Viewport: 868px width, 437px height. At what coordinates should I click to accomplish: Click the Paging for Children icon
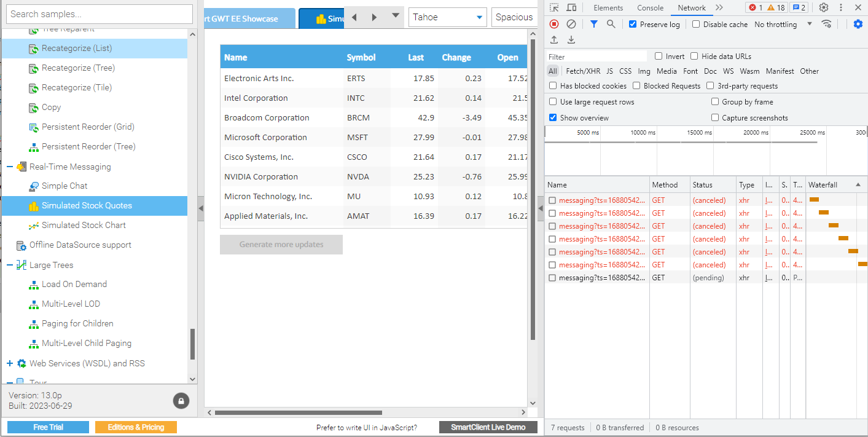click(34, 324)
